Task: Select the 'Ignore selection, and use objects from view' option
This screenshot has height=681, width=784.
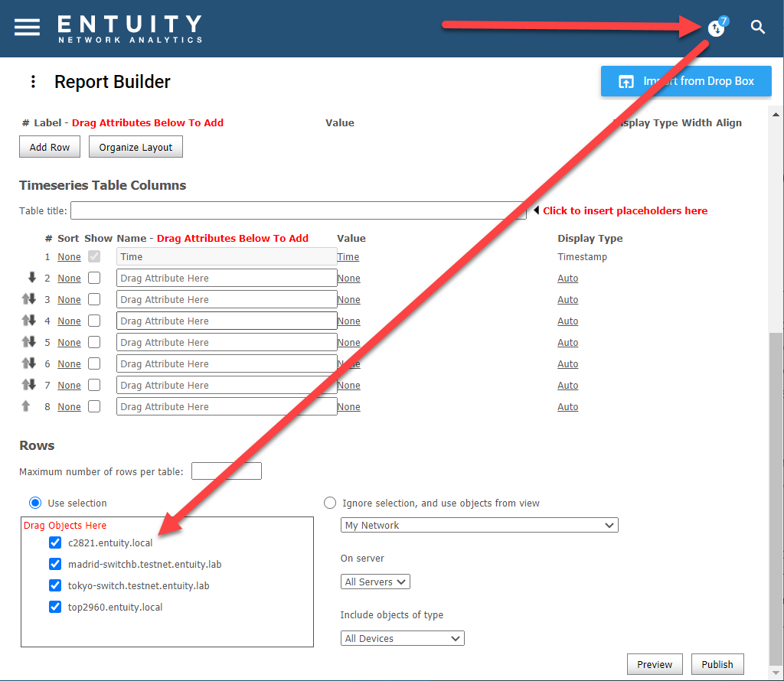Action: 330,503
